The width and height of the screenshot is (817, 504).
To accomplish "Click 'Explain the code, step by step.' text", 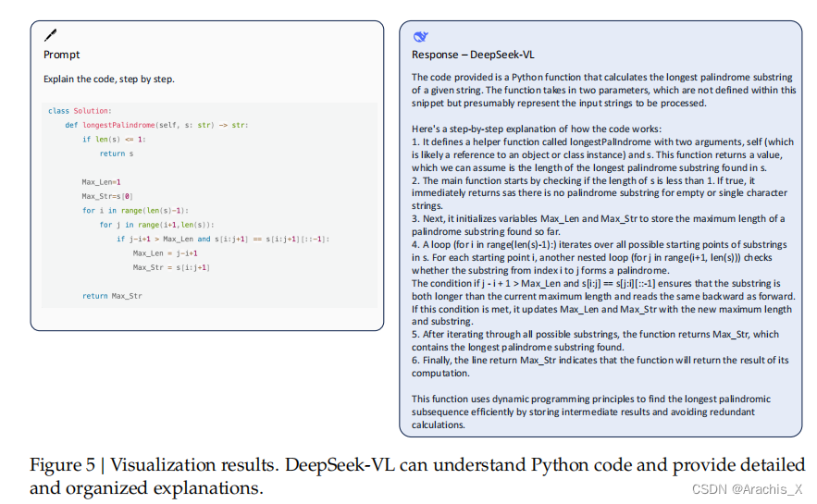I will [109, 80].
